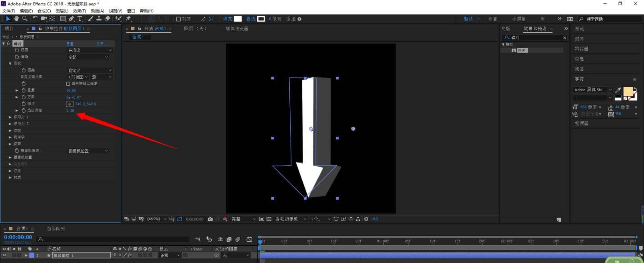Image resolution: width=644 pixels, height=263 pixels.
Task: Open the 完整 resolution dropdown
Action: (x=243, y=219)
